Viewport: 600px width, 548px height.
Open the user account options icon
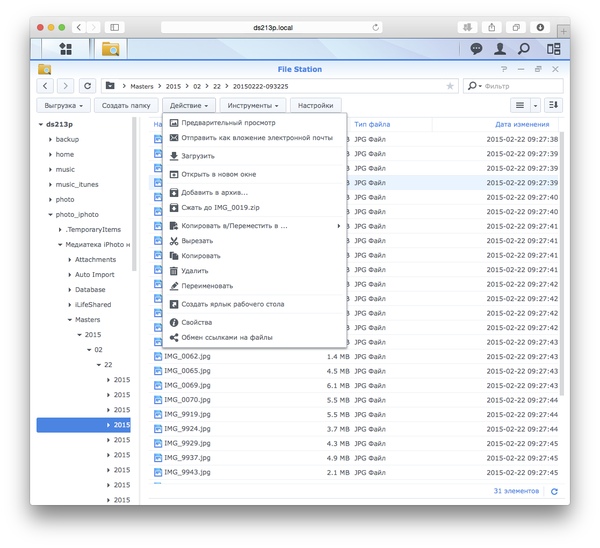pyautogui.click(x=500, y=49)
